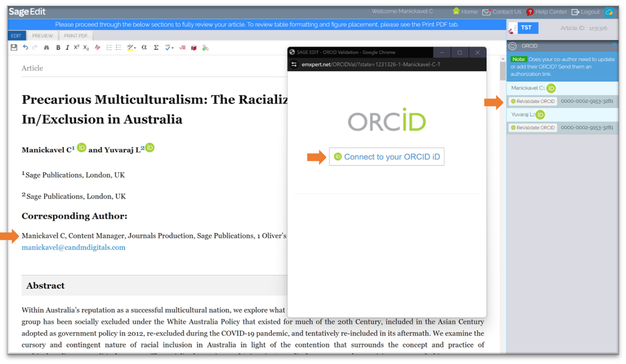Image resolution: width=626 pixels, height=364 pixels.
Task: Click the square root equation icon
Action: pos(182,47)
